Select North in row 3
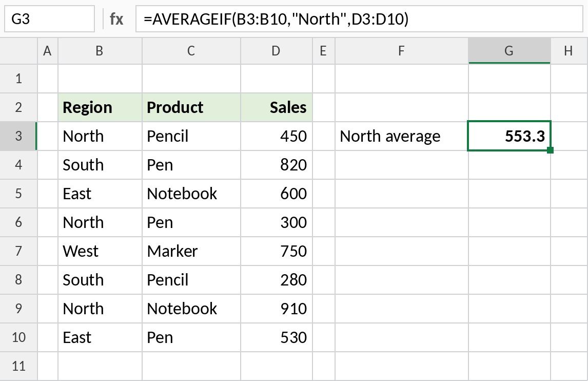The width and height of the screenshot is (588, 381). coord(100,136)
